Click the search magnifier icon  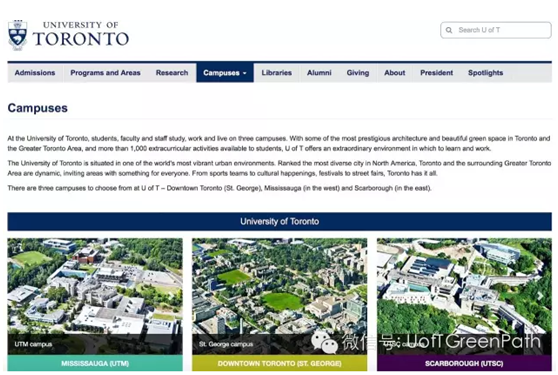click(x=449, y=30)
